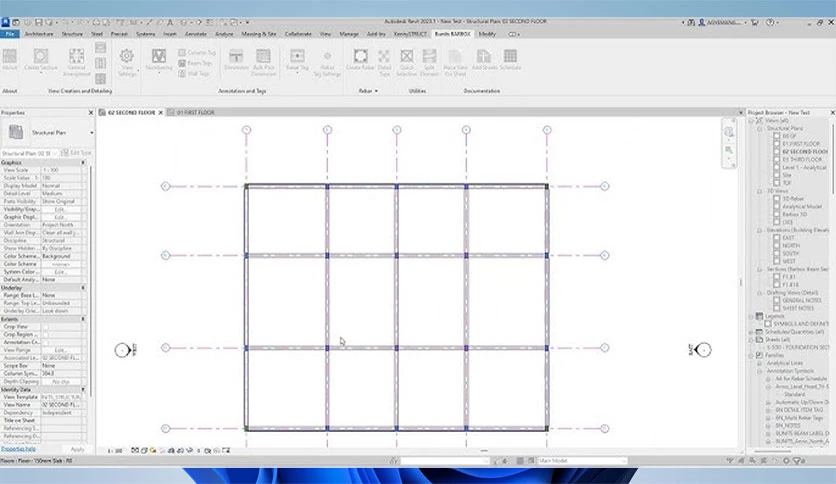The width and height of the screenshot is (836, 484).
Task: Collapse the Structural Plans tree node
Action: 760,128
